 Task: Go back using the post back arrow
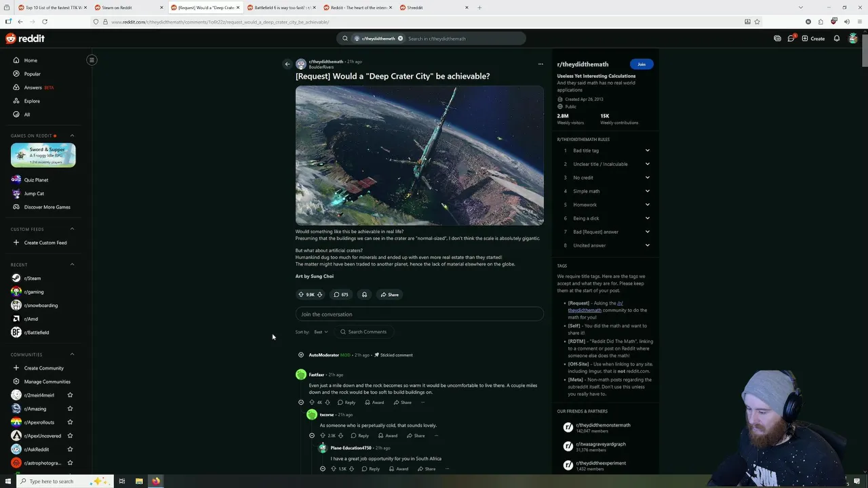(287, 64)
